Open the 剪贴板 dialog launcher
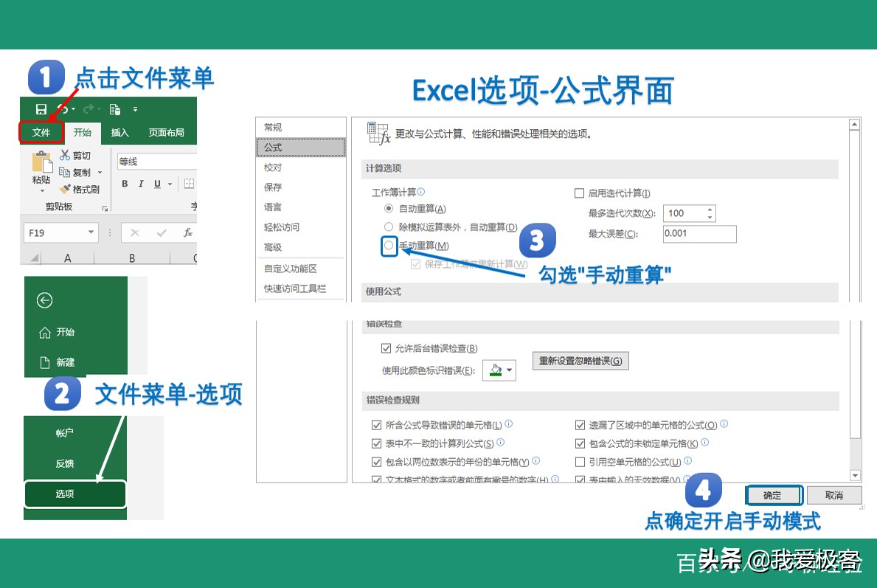This screenshot has height=588, width=877. (x=105, y=208)
